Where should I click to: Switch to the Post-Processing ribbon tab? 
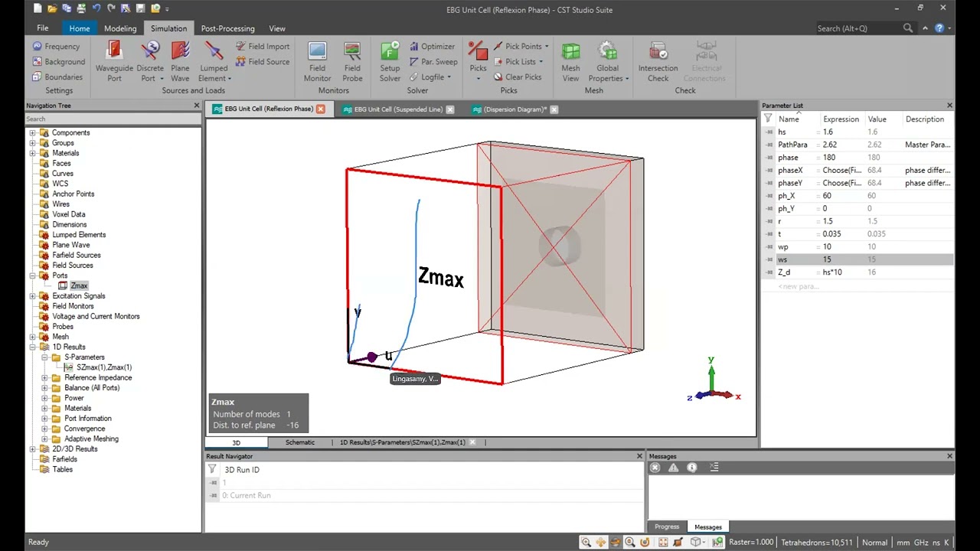coord(227,28)
